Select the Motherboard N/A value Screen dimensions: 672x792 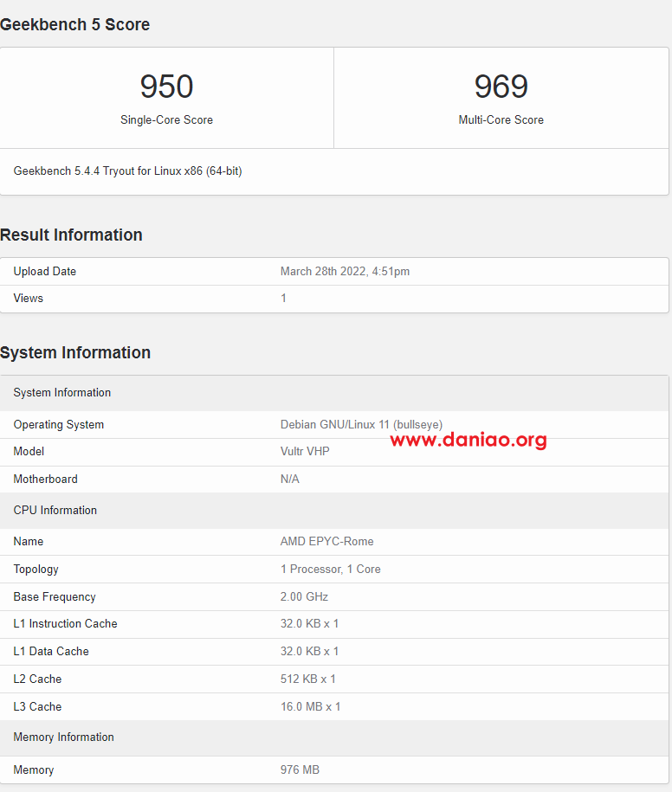[x=290, y=479]
